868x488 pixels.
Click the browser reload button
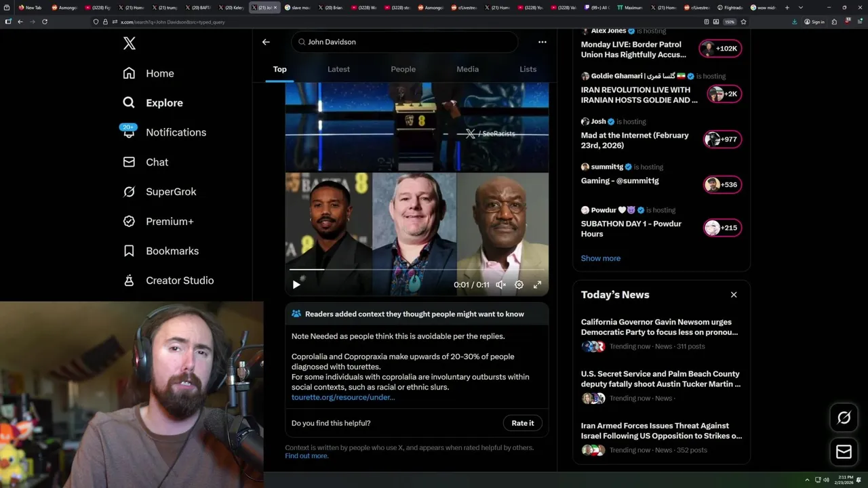click(45, 22)
